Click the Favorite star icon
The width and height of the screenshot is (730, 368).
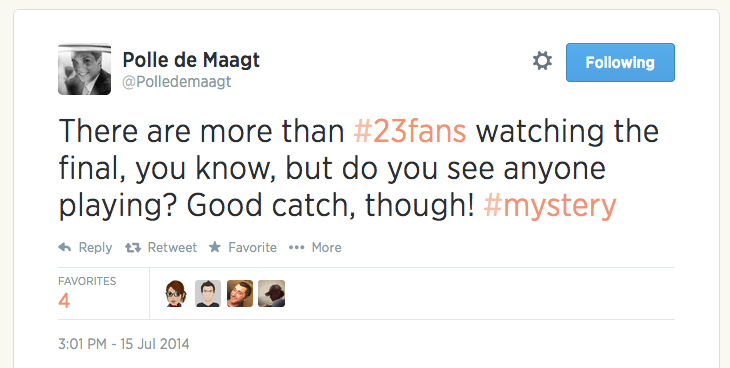tap(215, 247)
